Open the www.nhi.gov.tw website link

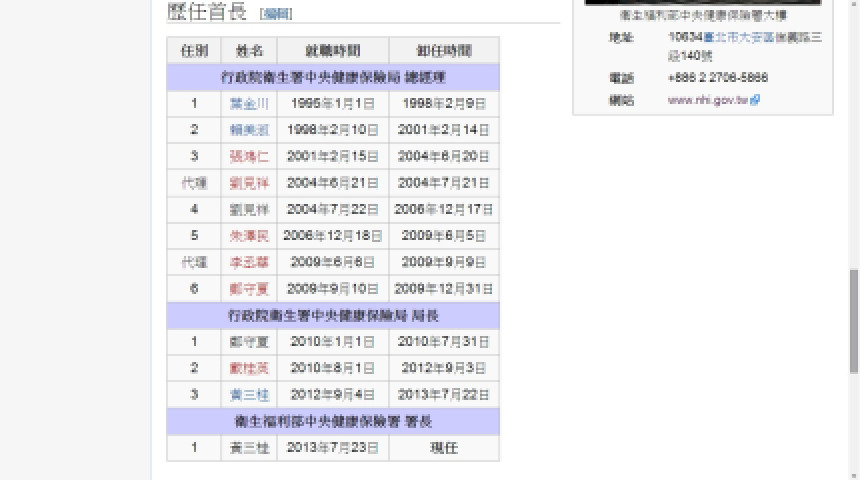point(708,100)
